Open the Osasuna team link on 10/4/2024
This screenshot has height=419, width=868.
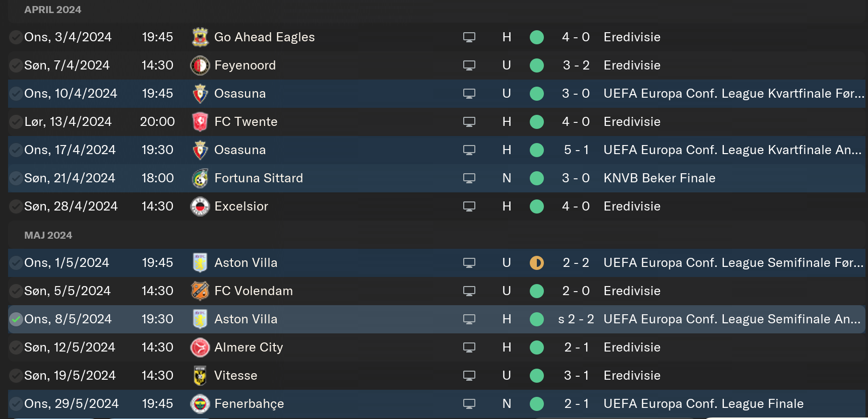click(240, 94)
